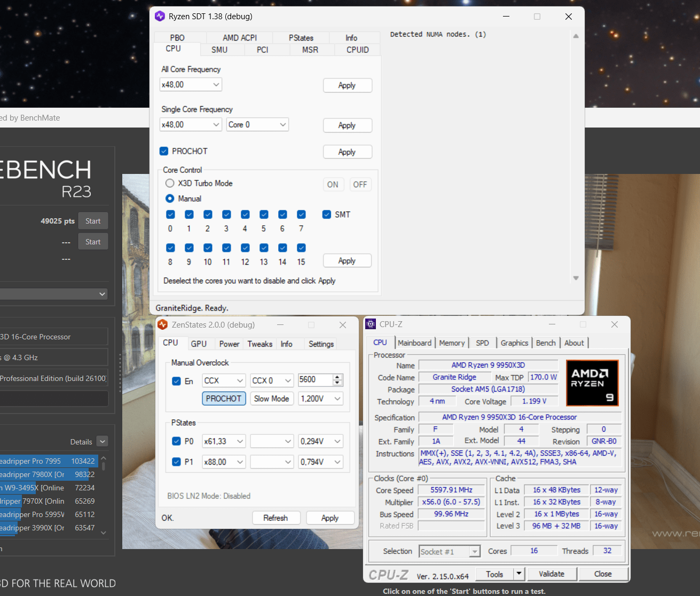Select the W9-3495X ranking row

pyautogui.click(x=49, y=488)
